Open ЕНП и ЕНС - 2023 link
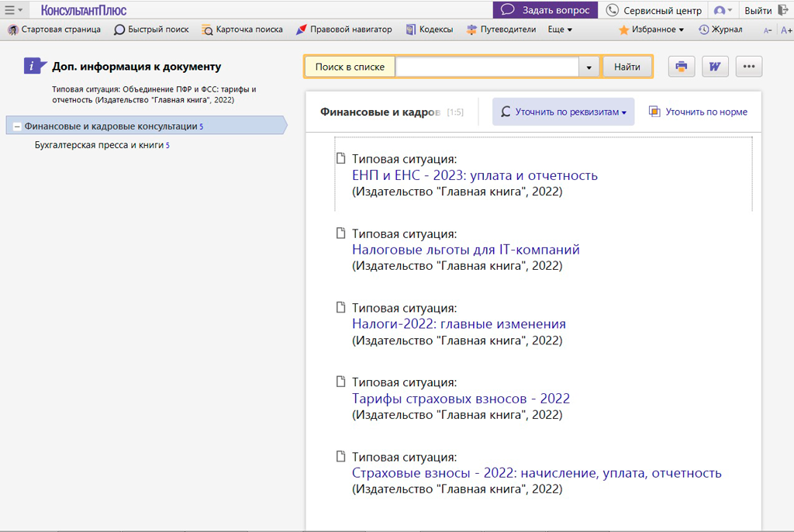The height and width of the screenshot is (532, 794). (x=475, y=175)
